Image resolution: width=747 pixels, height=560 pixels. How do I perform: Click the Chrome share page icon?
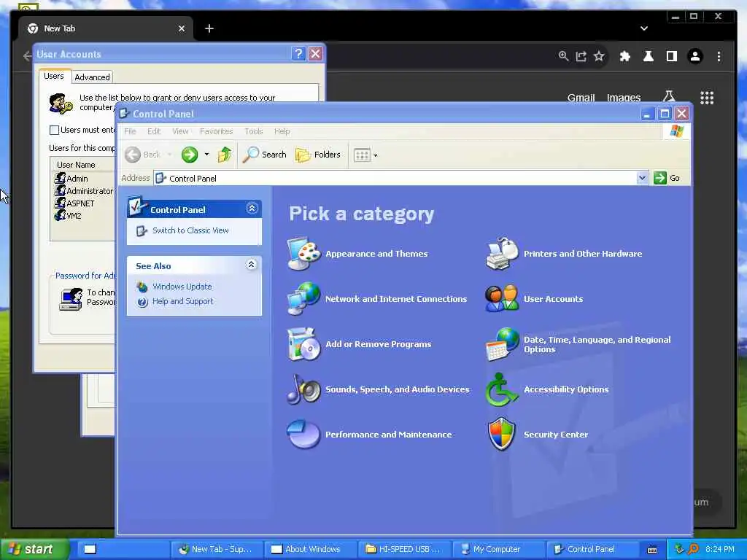(x=581, y=57)
